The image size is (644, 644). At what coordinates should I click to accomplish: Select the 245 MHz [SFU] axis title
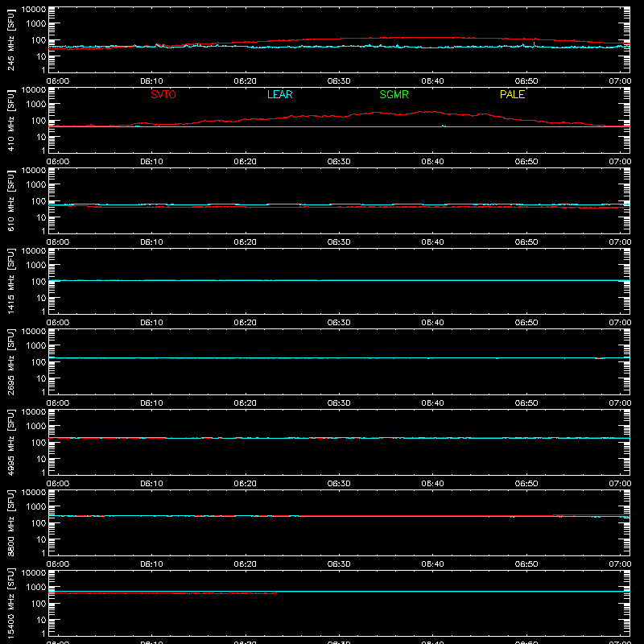pyautogui.click(x=10, y=40)
